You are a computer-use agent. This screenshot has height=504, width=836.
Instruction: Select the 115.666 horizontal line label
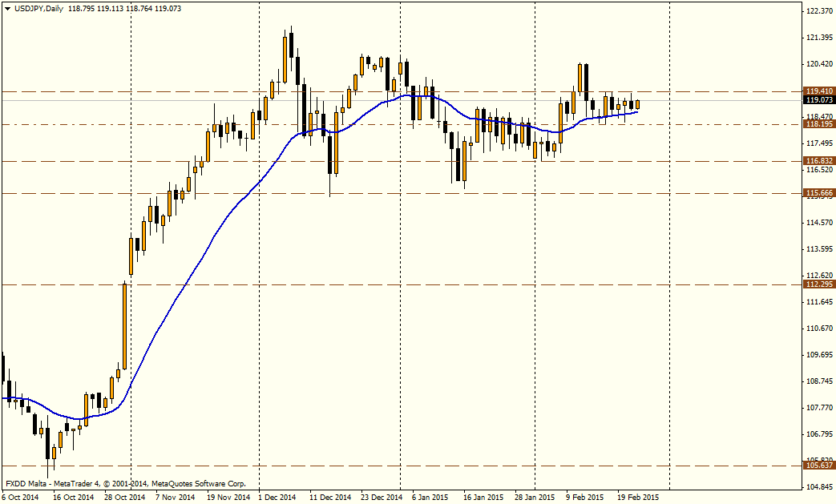point(818,193)
